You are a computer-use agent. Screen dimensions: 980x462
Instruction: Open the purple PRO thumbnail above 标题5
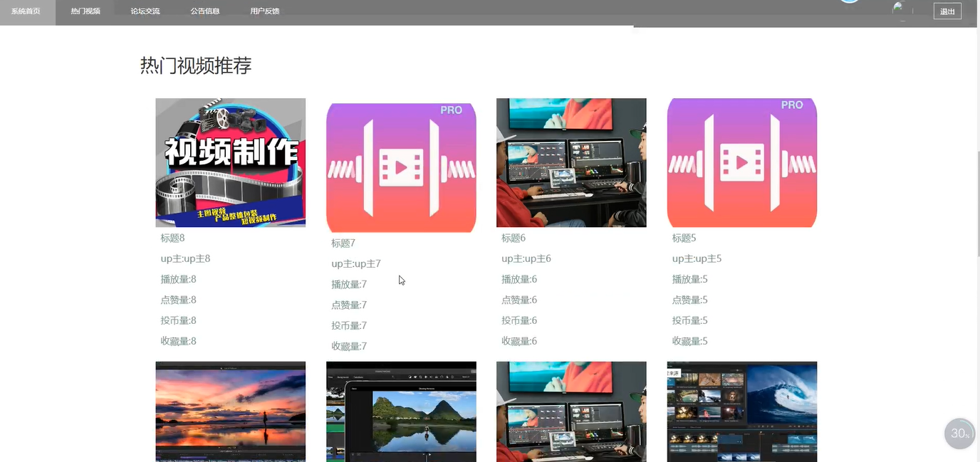[x=742, y=162]
